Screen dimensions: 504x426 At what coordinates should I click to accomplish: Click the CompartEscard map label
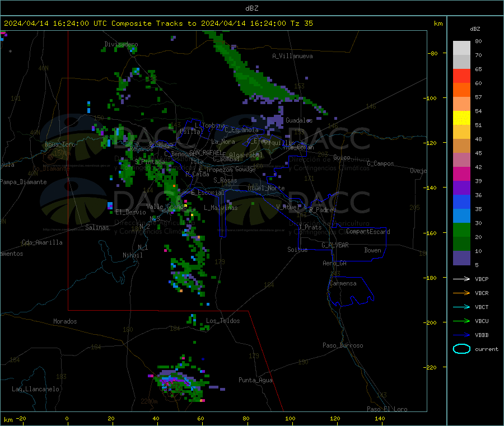point(368,232)
